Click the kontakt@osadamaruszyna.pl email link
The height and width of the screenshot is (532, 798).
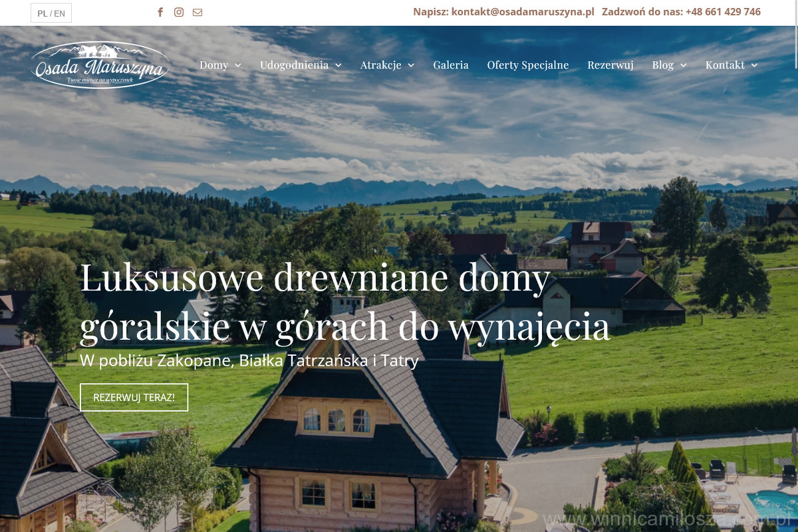522,12
